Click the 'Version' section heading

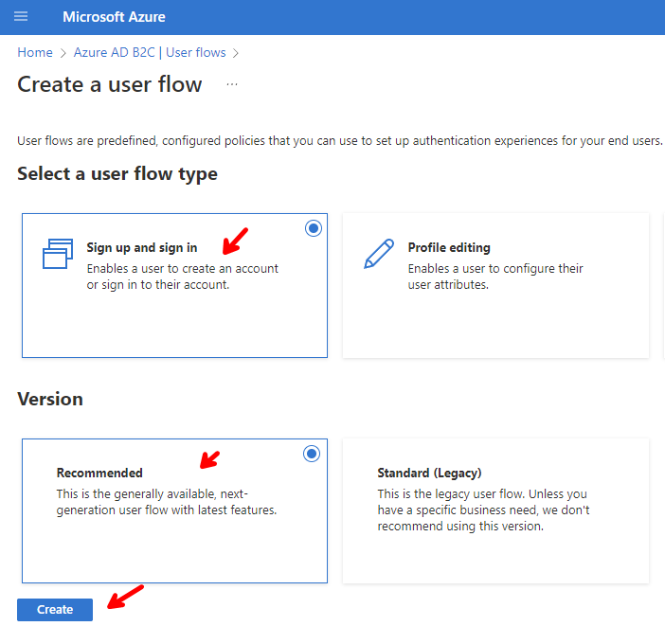(x=50, y=399)
